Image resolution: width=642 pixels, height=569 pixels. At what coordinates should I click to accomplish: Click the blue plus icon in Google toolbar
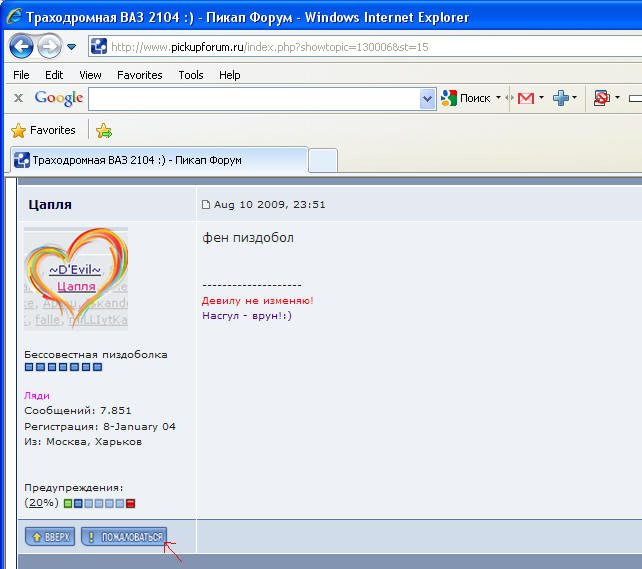pos(561,98)
